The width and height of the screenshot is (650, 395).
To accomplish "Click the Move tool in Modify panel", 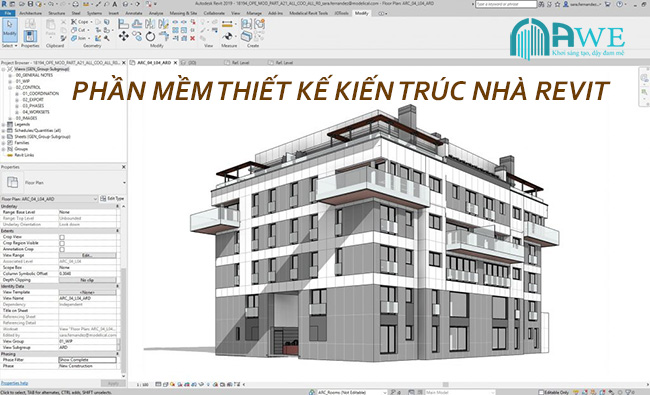I will coord(124,36).
